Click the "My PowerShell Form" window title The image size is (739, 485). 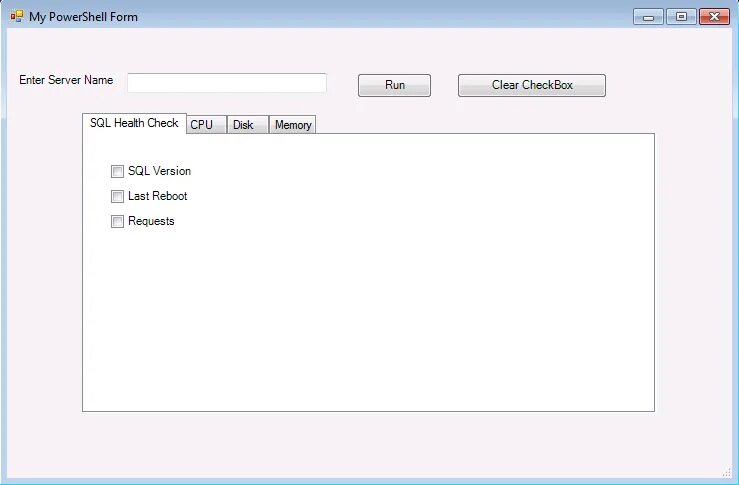click(83, 17)
